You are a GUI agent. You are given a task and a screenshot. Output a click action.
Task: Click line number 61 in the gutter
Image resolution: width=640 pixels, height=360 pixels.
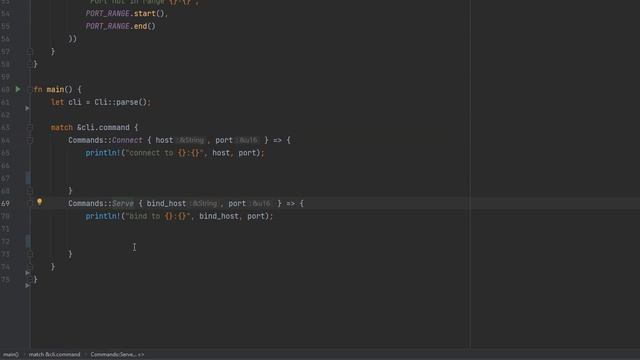click(5, 102)
